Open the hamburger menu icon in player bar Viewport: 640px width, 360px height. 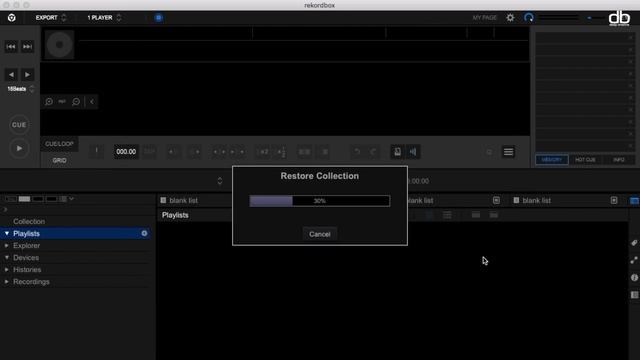click(x=508, y=152)
